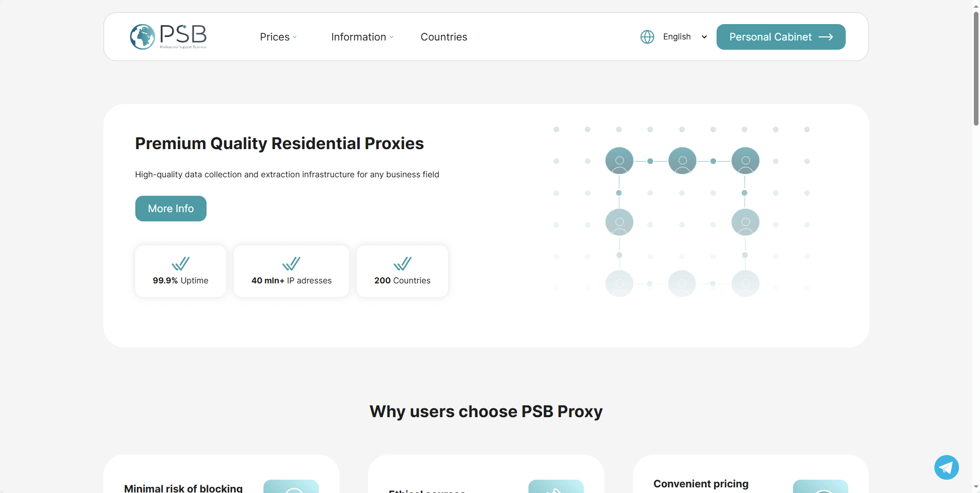Click the checkmark icon above 40 mln+ IP addresses
980x493 pixels.
tap(291, 262)
